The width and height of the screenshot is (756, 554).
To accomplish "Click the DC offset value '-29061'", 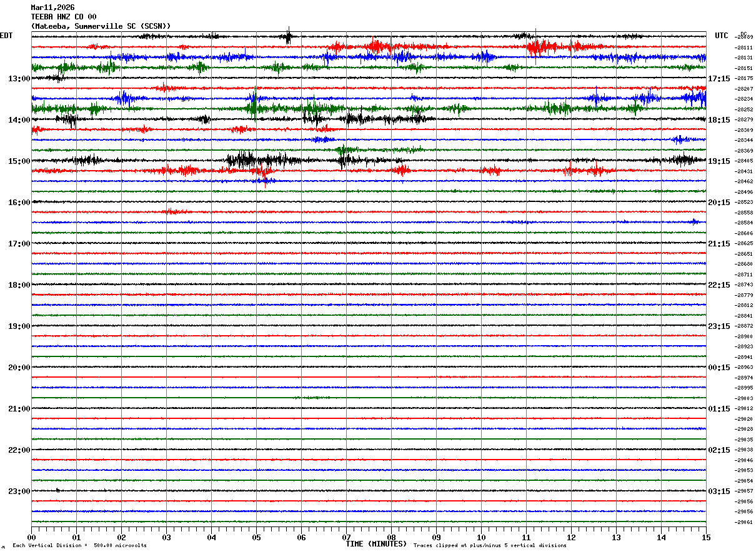I will (x=744, y=522).
